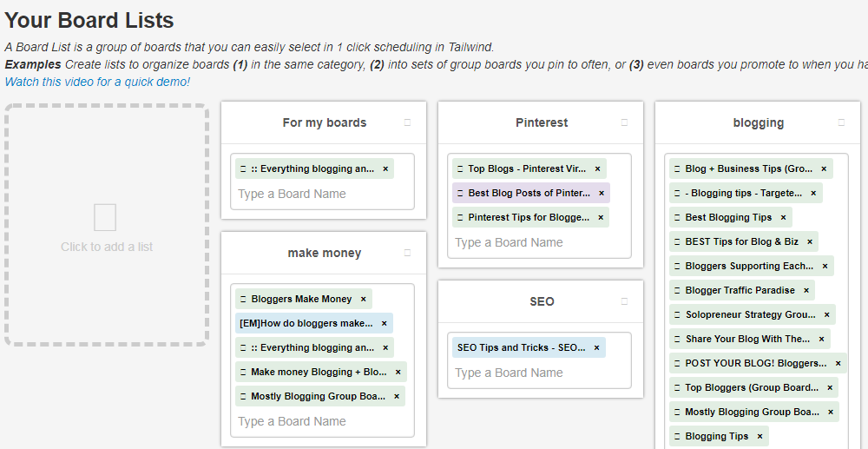Click the small icon in the SEO list header
The width and height of the screenshot is (868, 449).
pos(624,301)
